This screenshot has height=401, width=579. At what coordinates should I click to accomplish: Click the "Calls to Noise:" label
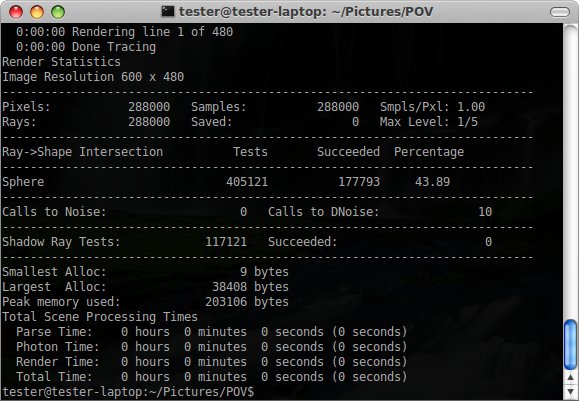click(54, 212)
